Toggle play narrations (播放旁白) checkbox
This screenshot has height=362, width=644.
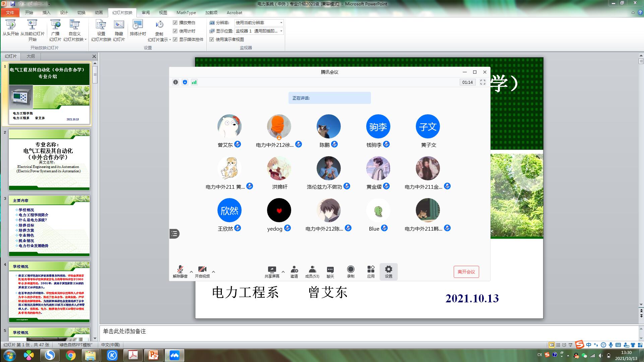pos(175,22)
